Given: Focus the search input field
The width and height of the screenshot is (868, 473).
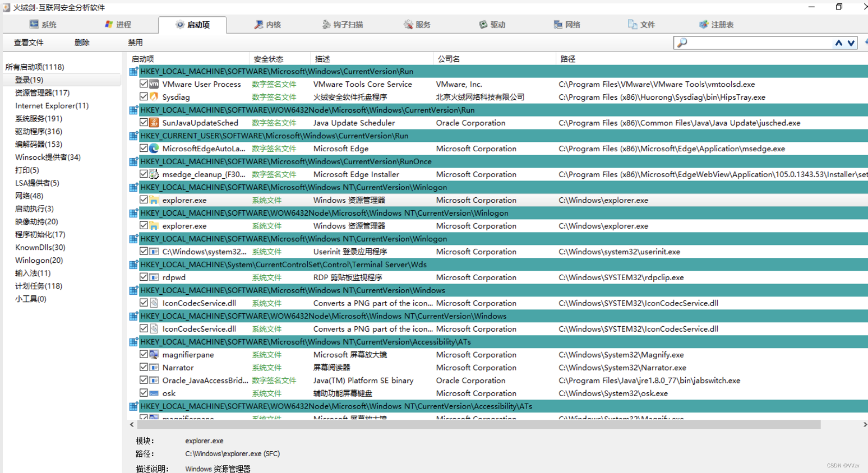Looking at the screenshot, I should click(760, 43).
